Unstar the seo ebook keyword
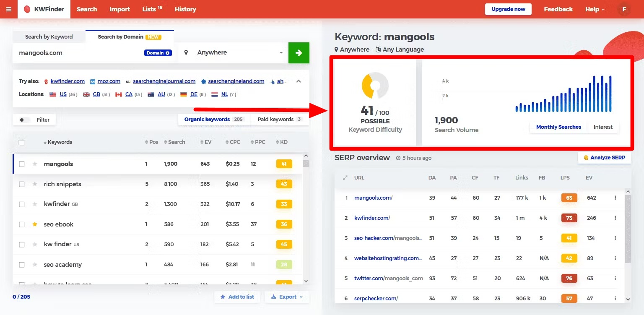This screenshot has width=644, height=315. point(35,224)
